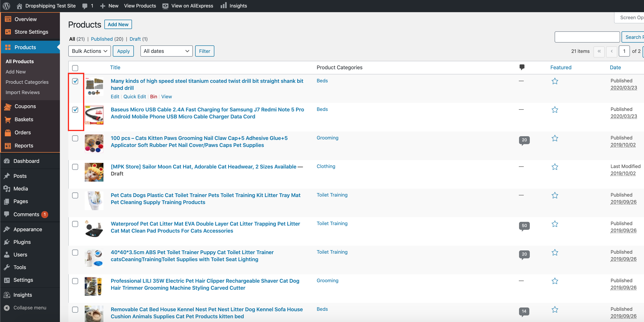The width and height of the screenshot is (644, 322).
Task: Click the 50 comments bubble
Action: [x=524, y=226]
